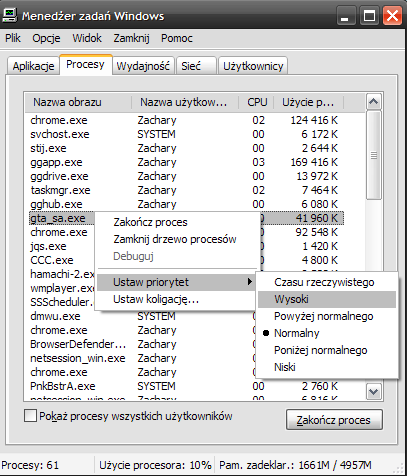The height and width of the screenshot is (476, 407).
Task: Click Procesy: 61 in status bar
Action: pyautogui.click(x=30, y=465)
